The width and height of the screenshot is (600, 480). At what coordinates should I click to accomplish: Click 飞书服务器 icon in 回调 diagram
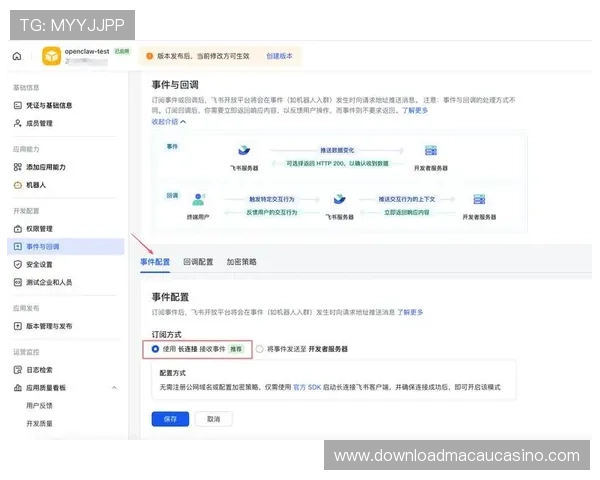point(339,199)
